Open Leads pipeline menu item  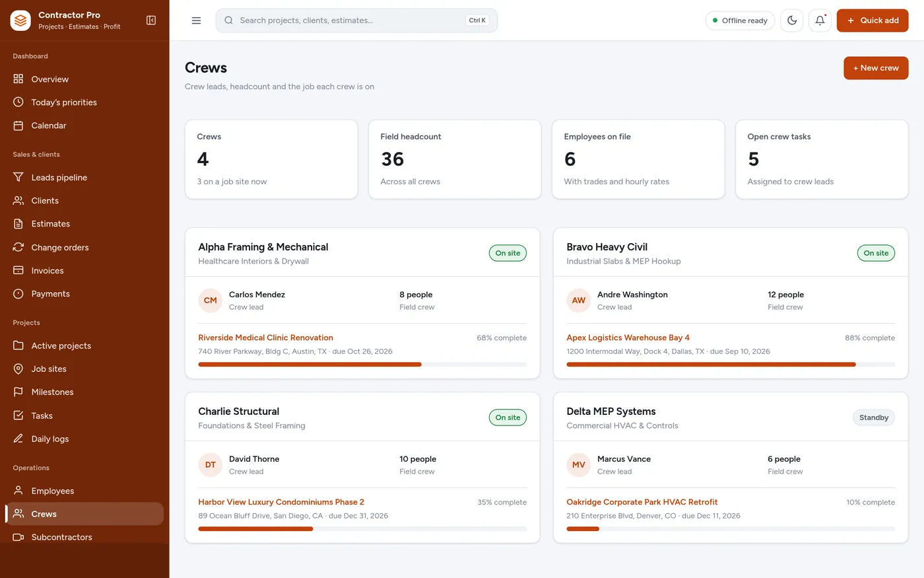(84, 178)
